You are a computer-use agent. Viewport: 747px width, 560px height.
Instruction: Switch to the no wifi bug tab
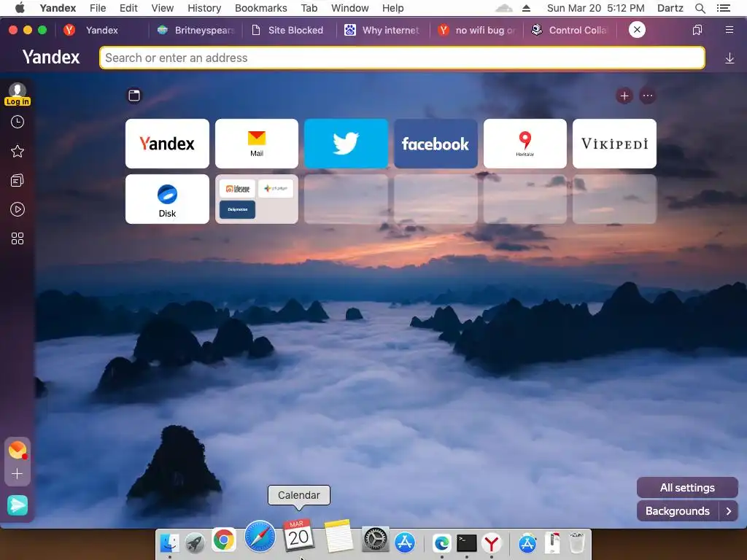click(477, 30)
